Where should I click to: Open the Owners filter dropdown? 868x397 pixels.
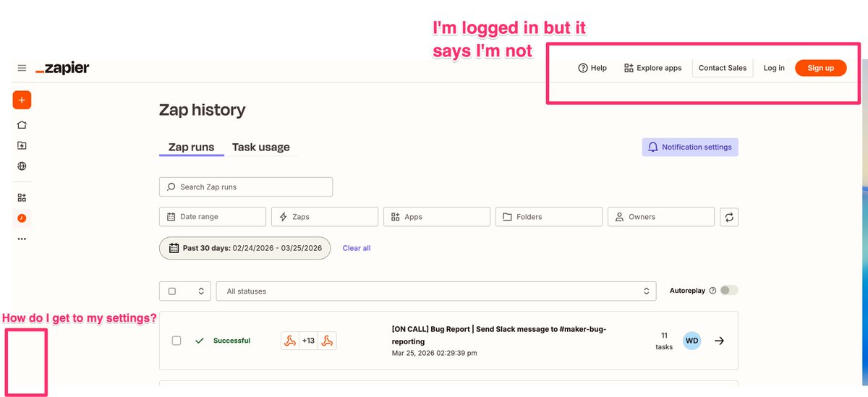click(x=661, y=217)
